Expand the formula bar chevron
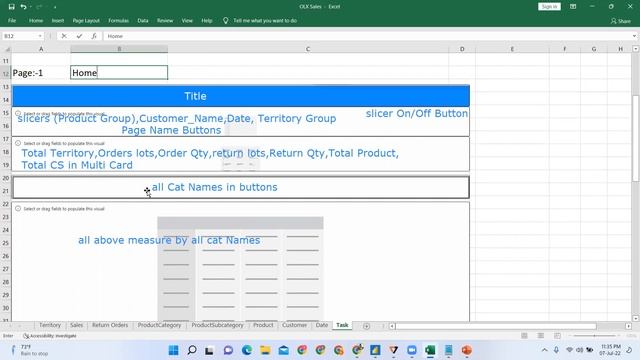The width and height of the screenshot is (640, 360). pyautogui.click(x=634, y=36)
